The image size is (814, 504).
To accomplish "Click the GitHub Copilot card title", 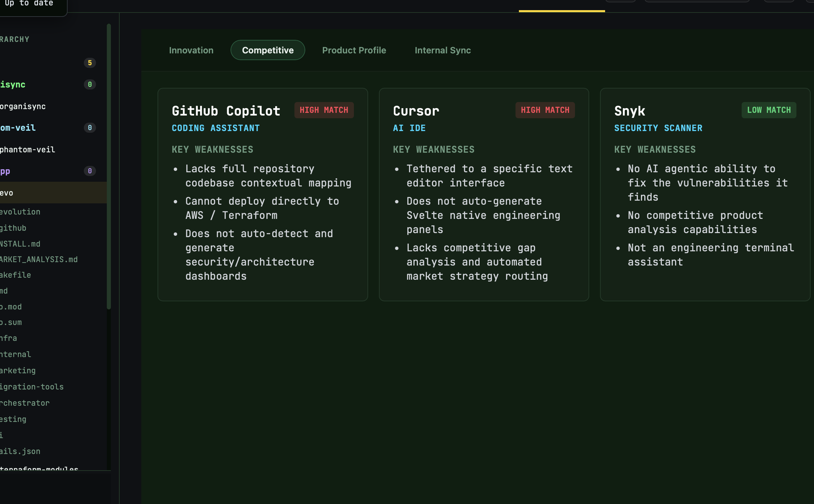I will (226, 111).
